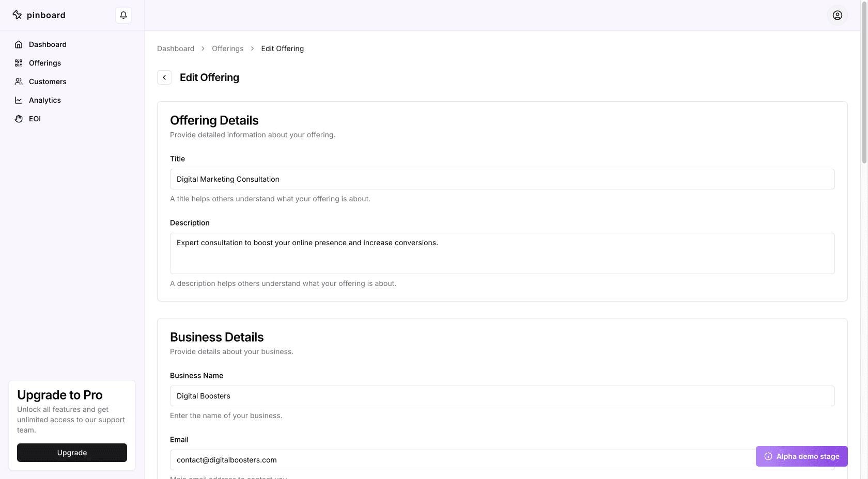Screen dimensions: 868x479
Task: Select Customers from the sidebar menu
Action: pyautogui.click(x=48, y=82)
